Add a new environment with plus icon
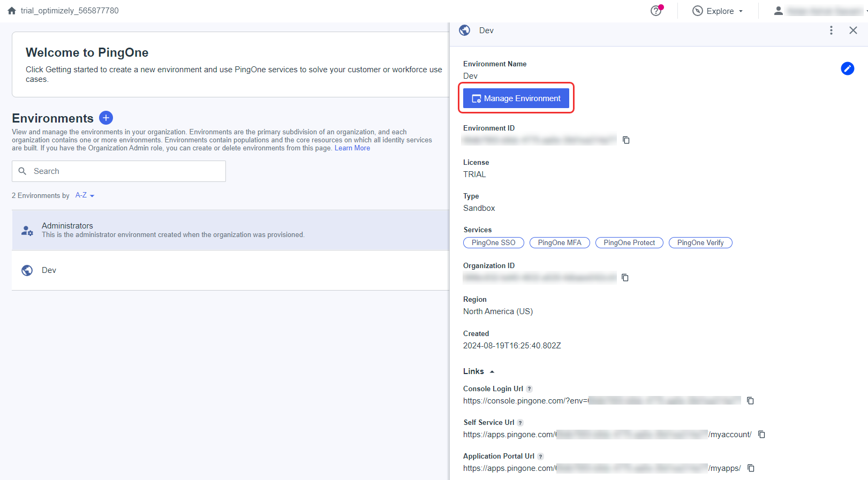The width and height of the screenshot is (868, 480). tap(106, 118)
